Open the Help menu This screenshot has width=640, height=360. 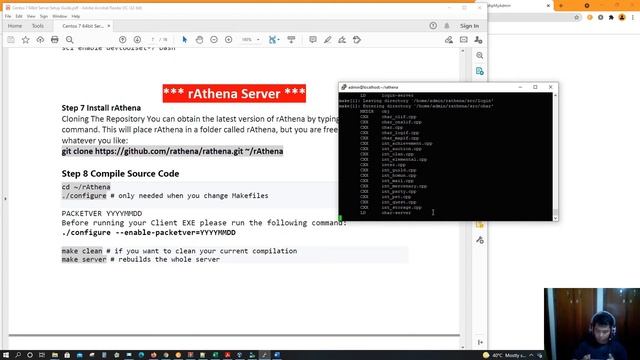coord(76,16)
